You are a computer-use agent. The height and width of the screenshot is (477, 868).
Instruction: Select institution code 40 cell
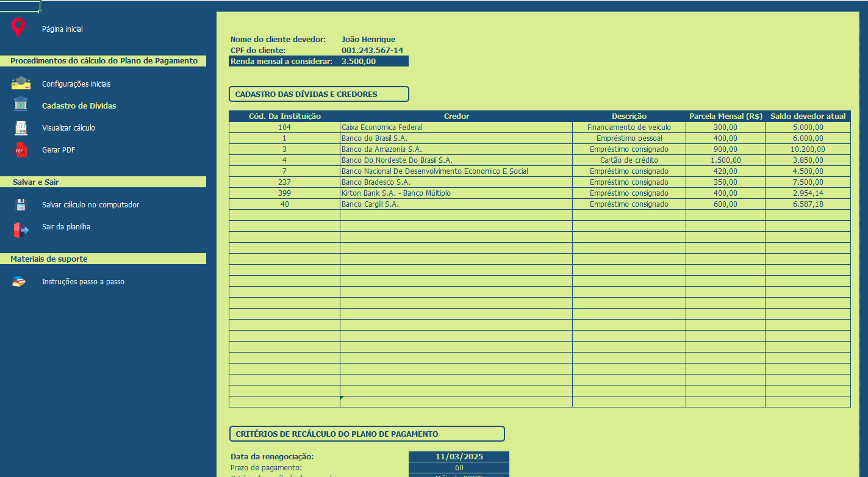tap(284, 204)
